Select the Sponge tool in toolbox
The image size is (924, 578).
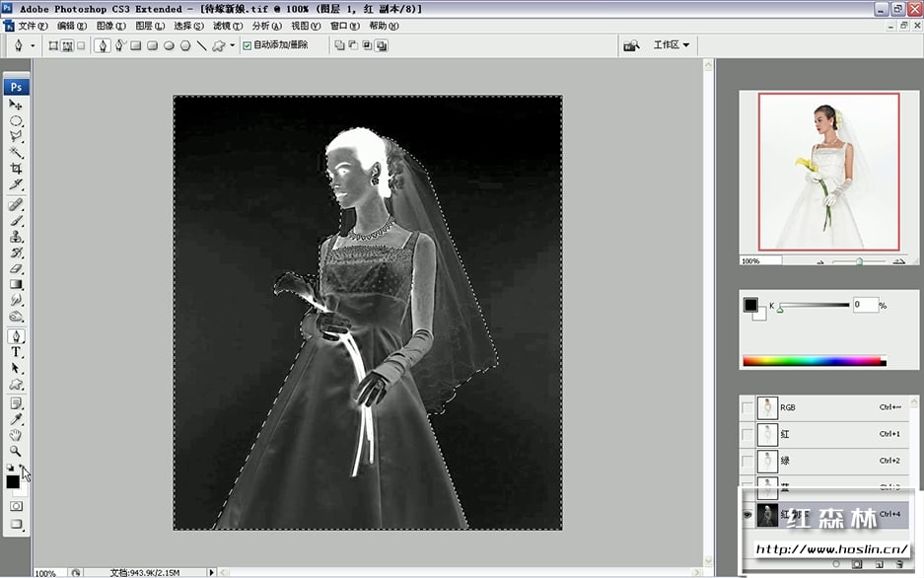(x=16, y=316)
